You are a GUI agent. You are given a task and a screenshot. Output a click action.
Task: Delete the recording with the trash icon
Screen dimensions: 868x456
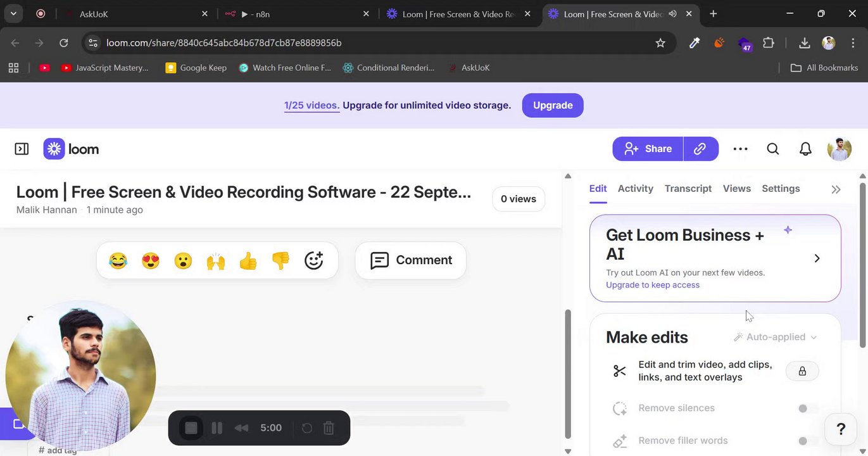329,428
